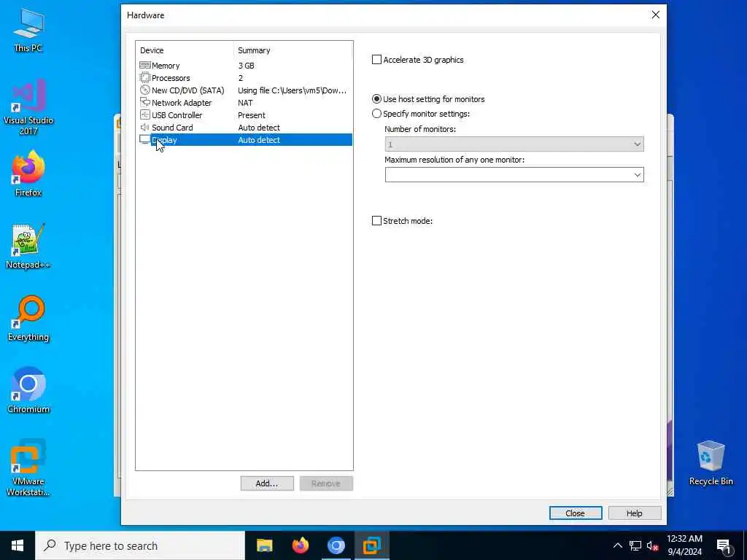Click the New CD/DVD (SATA) disc icon
Viewport: 747px width, 560px height.
click(145, 90)
